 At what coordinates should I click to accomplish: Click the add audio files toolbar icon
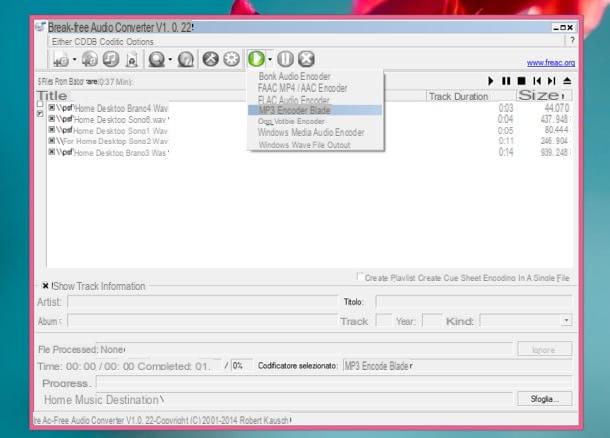click(61, 59)
